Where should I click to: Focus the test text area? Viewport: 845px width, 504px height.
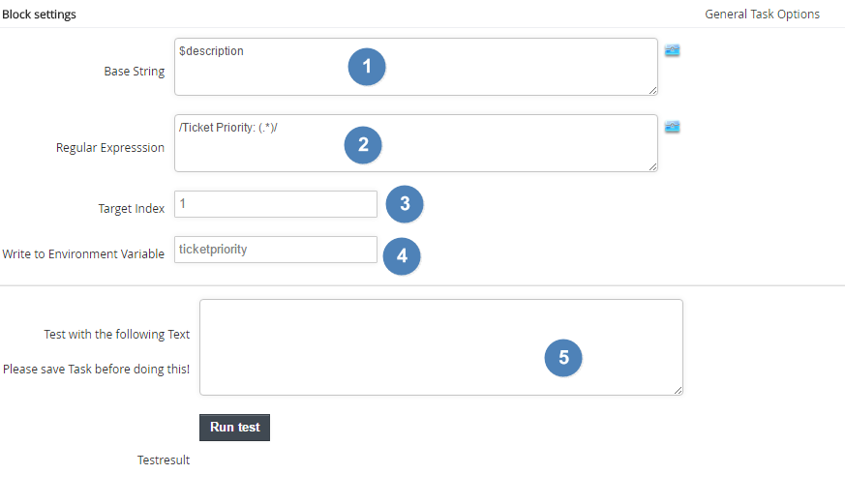click(x=441, y=347)
